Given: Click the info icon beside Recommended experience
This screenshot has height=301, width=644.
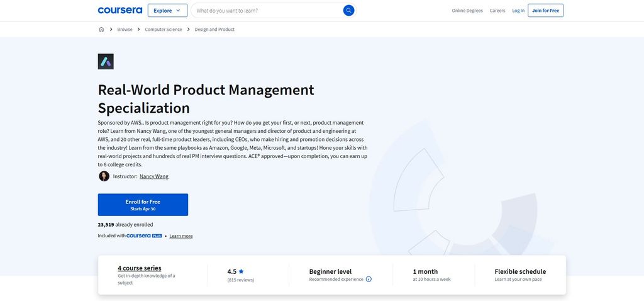Looking at the screenshot, I should (369, 279).
